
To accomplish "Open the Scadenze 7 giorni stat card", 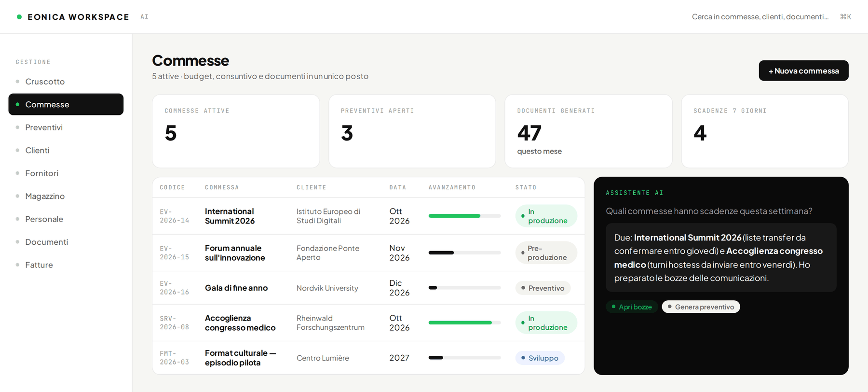I will click(765, 131).
